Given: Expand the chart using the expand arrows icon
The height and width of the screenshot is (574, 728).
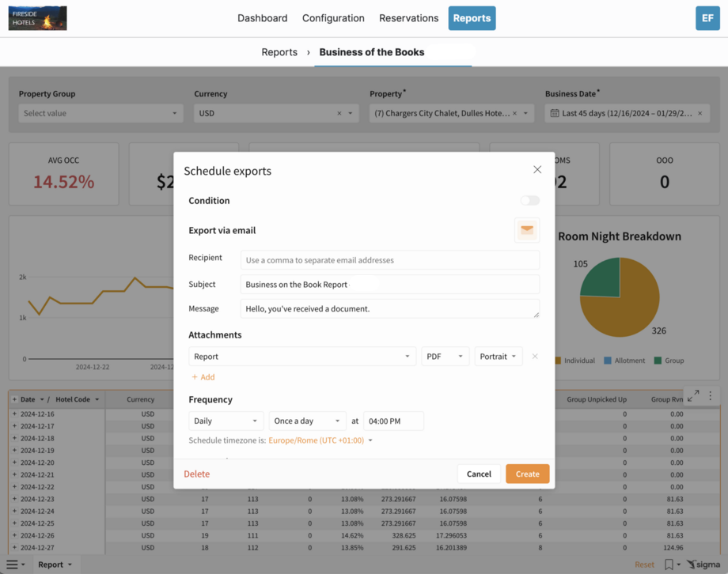Looking at the screenshot, I should [693, 396].
